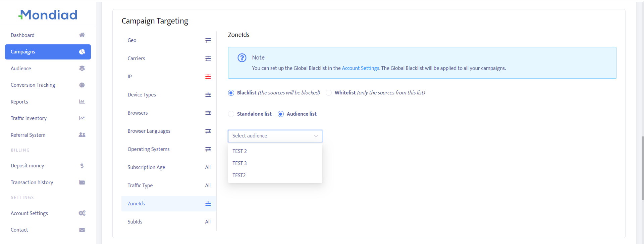Click the sliders icon beside Carriers
The image size is (644, 244).
[208, 58]
